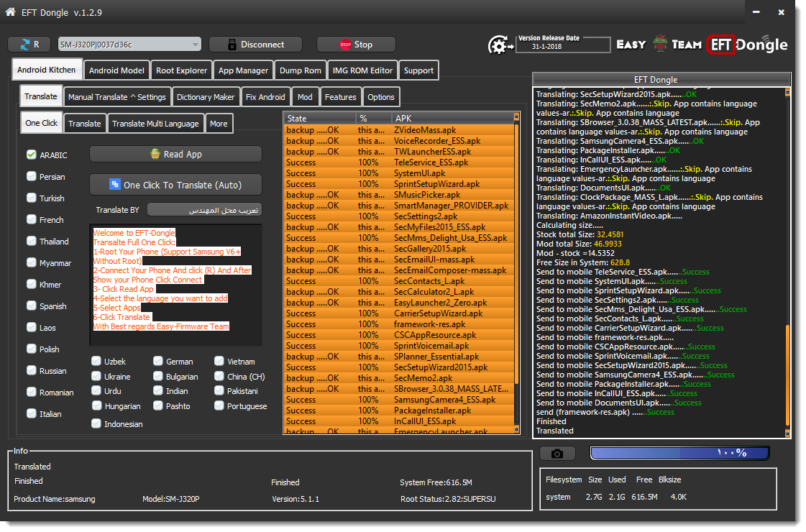Click the EFT Dongle logo

click(x=747, y=45)
